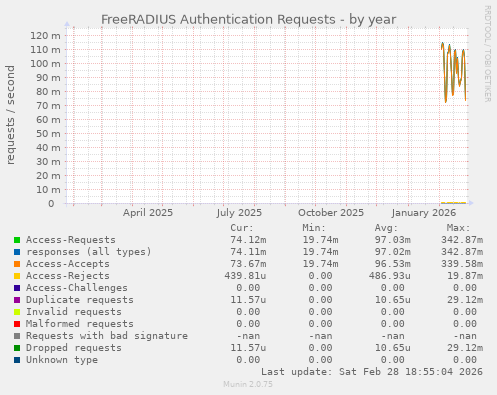Click Access-Requests average value 97.03m
The width and height of the screenshot is (497, 395).
click(x=392, y=240)
